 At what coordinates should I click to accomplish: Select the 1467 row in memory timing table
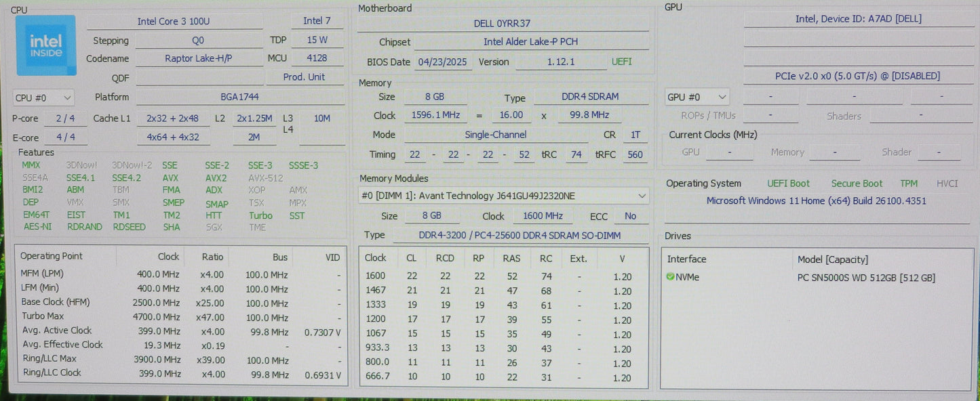click(503, 291)
